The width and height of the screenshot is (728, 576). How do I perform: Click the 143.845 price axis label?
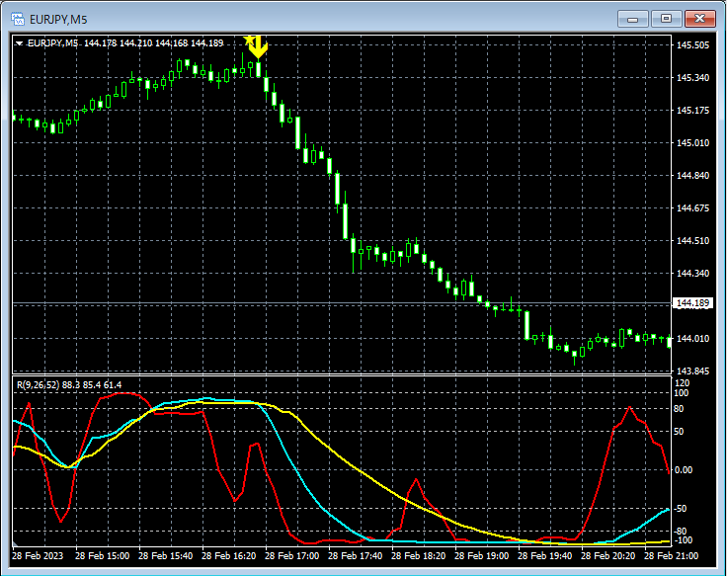(691, 371)
